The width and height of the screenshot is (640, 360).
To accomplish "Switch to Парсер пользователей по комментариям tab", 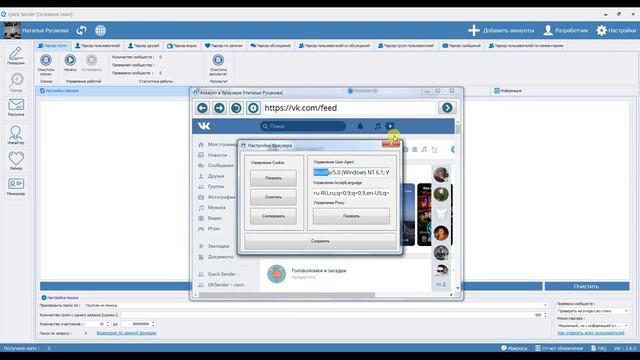I will tap(526, 46).
